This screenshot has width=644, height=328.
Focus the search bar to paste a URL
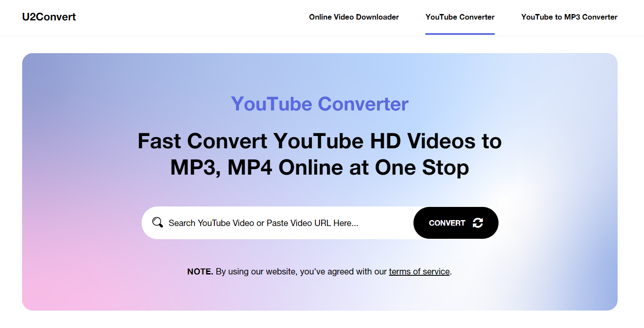[276, 222]
